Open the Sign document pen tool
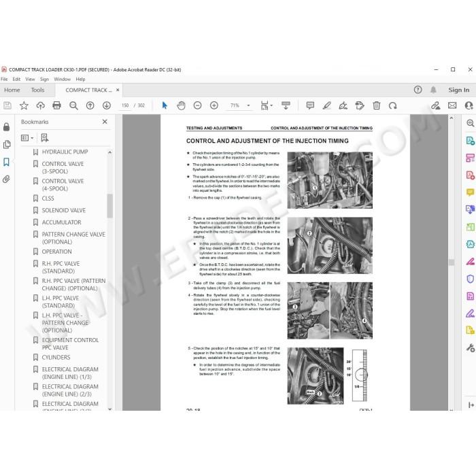 coord(343,105)
